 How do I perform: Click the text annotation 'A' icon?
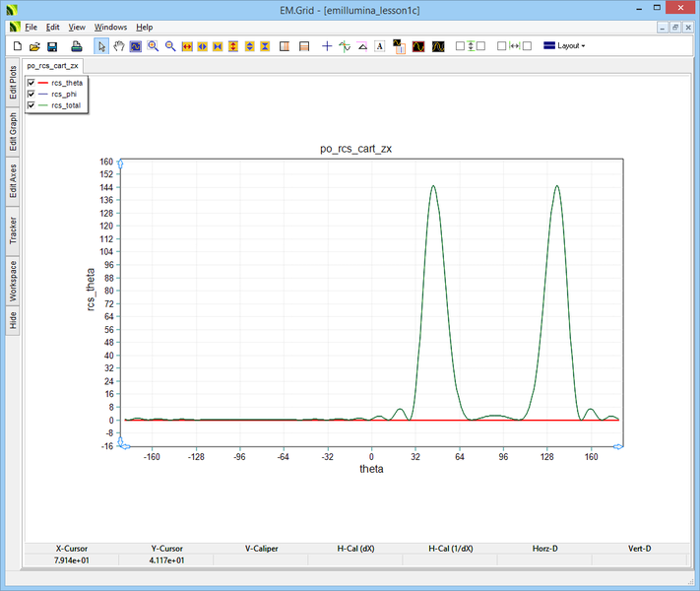379,46
